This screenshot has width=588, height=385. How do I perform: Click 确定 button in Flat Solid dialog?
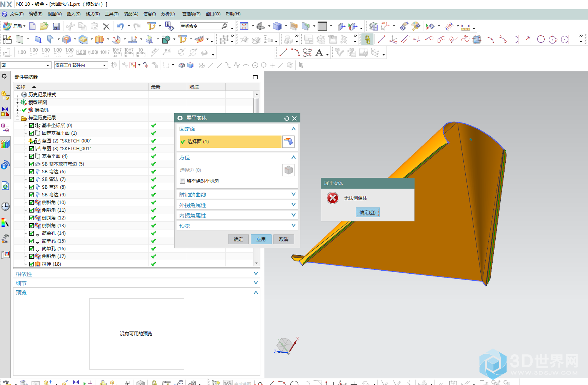point(238,239)
